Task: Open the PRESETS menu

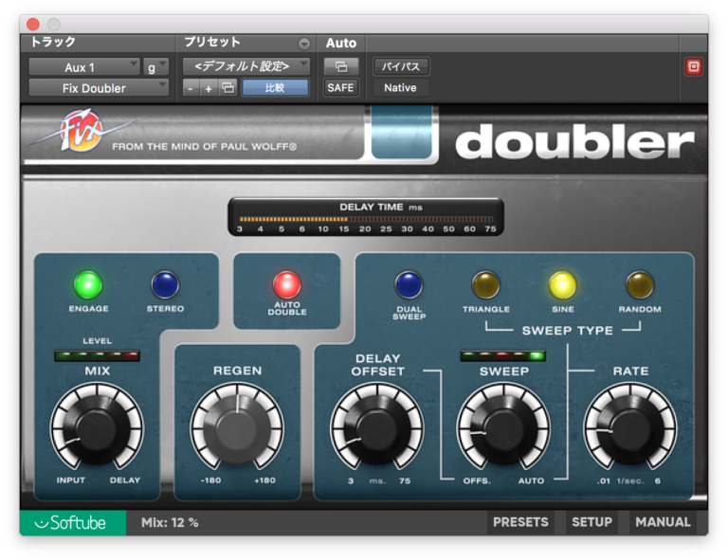Action: coord(520,522)
